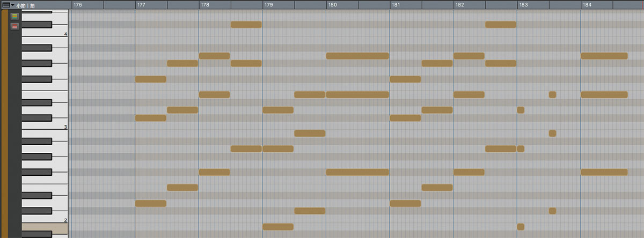Select the F#2 note at bar 184
Viewport: 644px width, 238px height.
click(604, 172)
